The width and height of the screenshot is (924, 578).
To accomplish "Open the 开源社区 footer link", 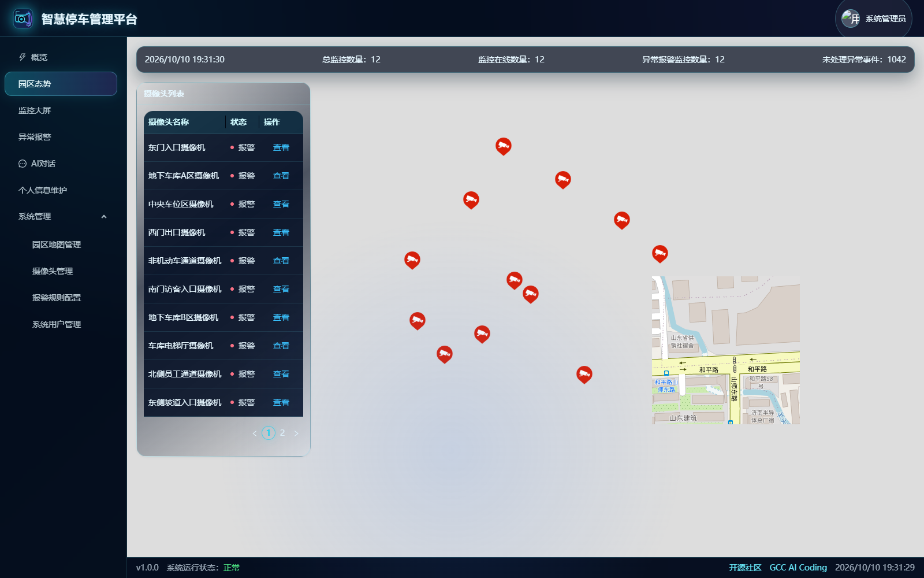I will coord(745,568).
